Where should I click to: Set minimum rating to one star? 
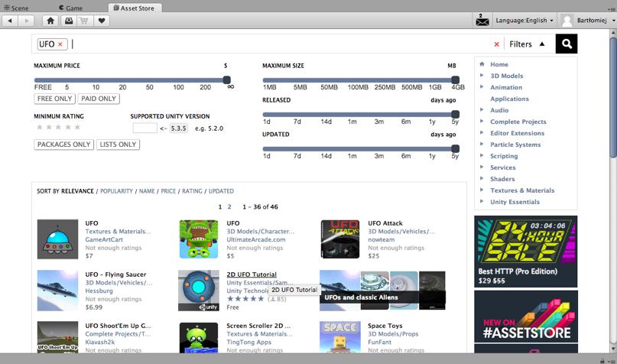pos(39,127)
